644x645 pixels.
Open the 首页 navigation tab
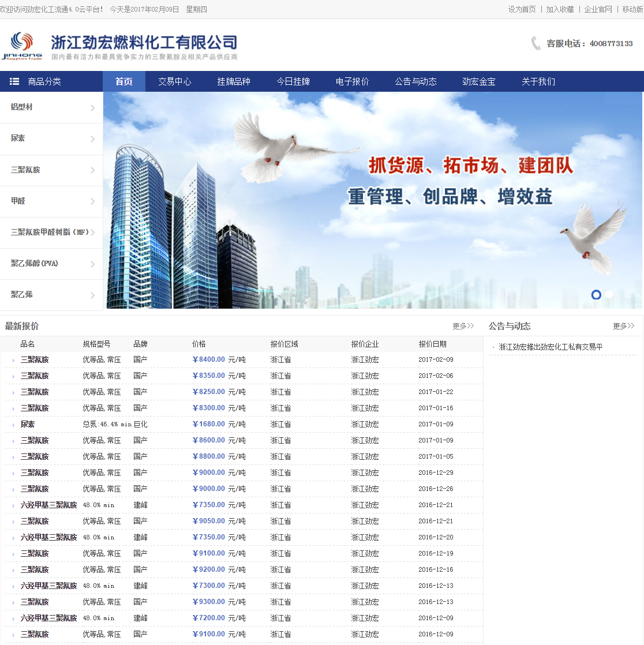pos(124,81)
